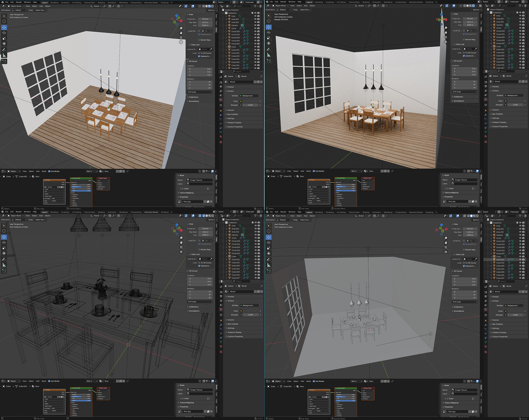
Task: Open XYZ Euler dropdown in the wireframe window sidebar
Action: [200, 302]
